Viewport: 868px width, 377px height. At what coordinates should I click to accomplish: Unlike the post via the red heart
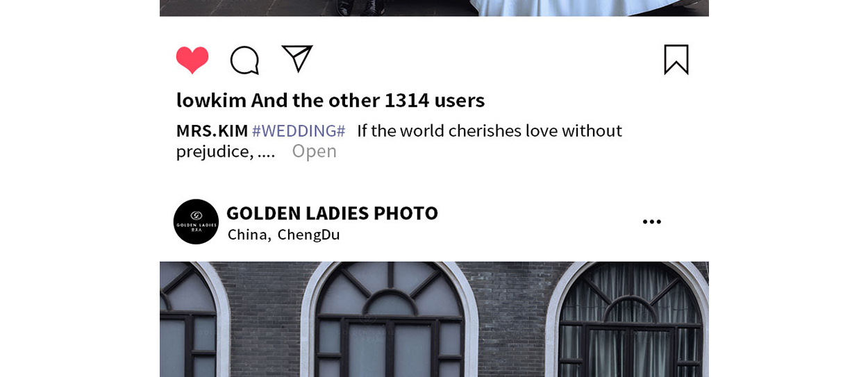192,60
